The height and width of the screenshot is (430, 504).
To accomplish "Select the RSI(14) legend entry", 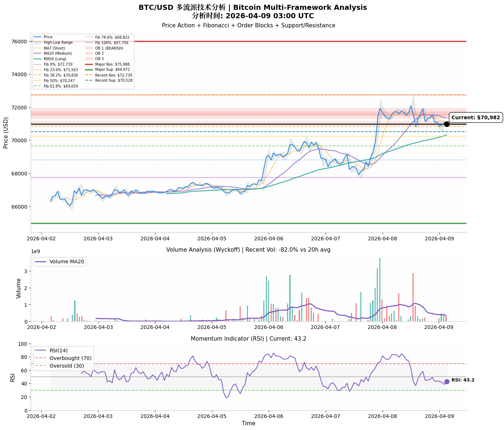I will (x=52, y=350).
